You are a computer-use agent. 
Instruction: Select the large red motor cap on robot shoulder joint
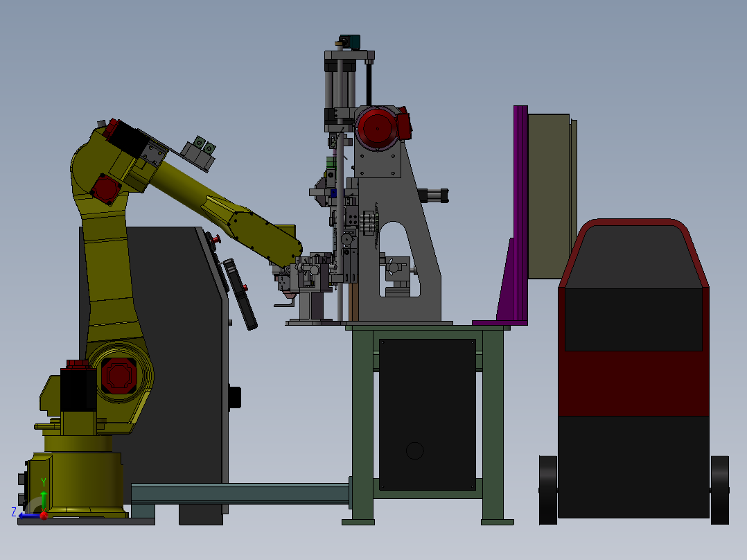pyautogui.click(x=119, y=376)
